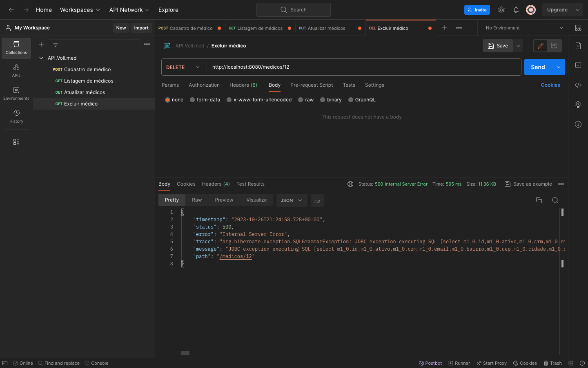Open the Save options dropdown arrow

pyautogui.click(x=518, y=46)
